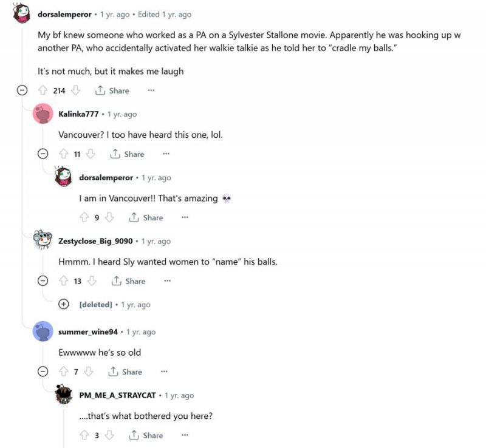Viewport: 486px width, 448px height.
Task: Open Kalinka777's user profile link
Action: [x=78, y=114]
